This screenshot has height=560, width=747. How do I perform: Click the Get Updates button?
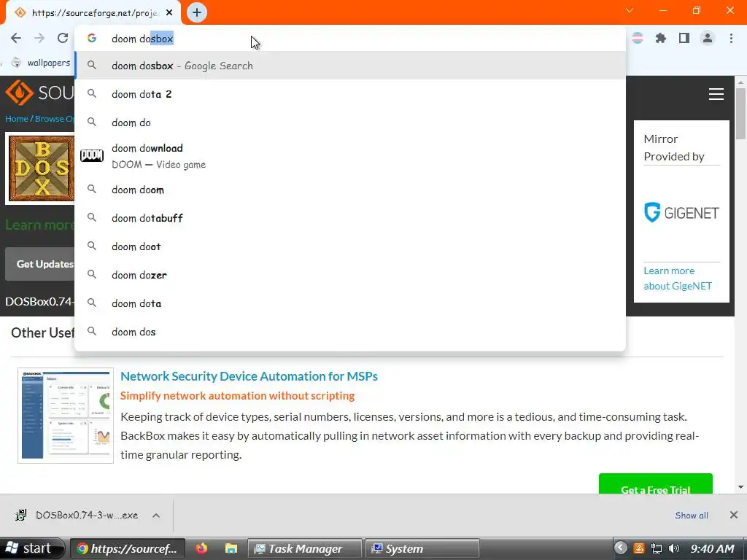[x=41, y=264]
